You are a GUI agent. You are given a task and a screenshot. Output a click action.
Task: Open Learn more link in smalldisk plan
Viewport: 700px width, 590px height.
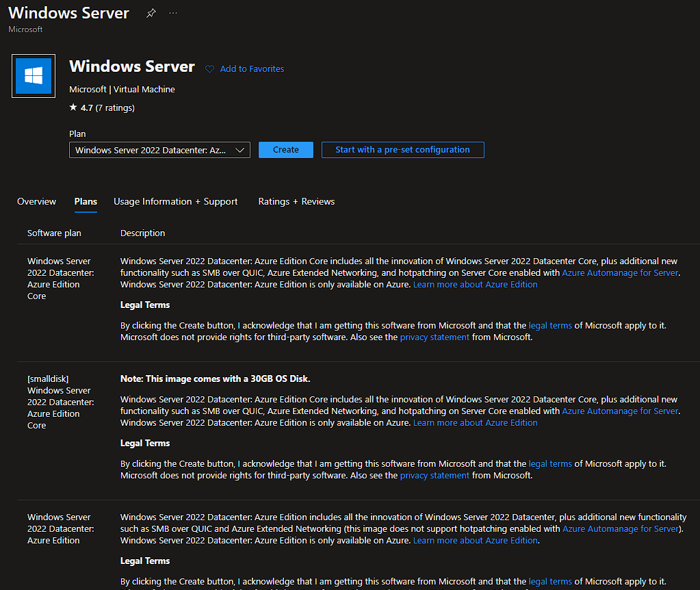[475, 423]
